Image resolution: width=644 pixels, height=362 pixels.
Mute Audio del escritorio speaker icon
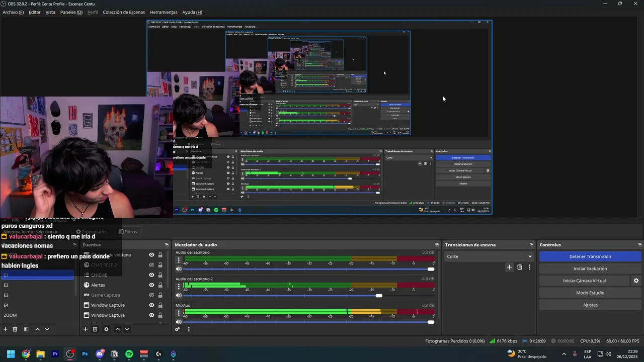179,269
